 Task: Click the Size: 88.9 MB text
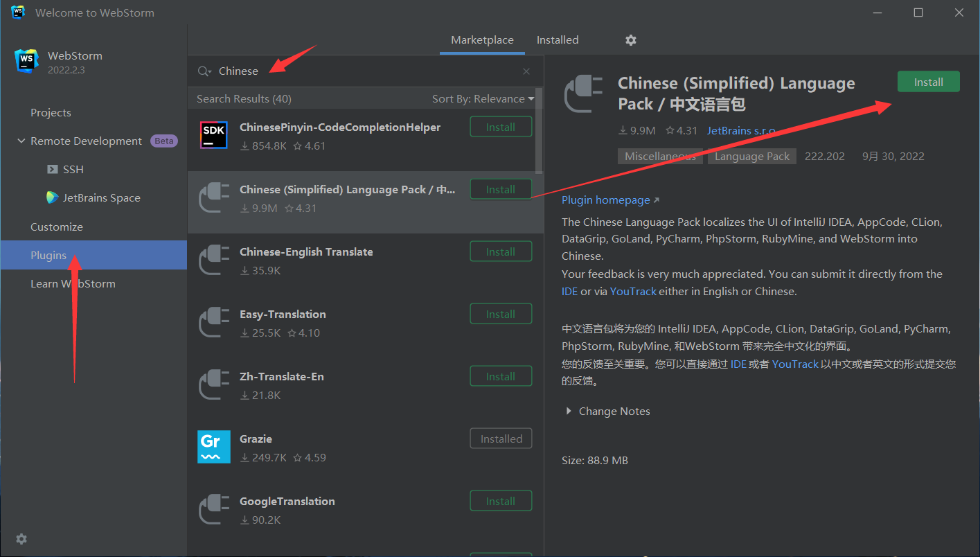click(595, 460)
